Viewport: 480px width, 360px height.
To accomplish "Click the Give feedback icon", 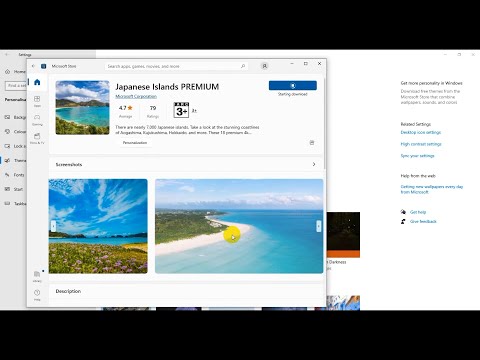I will click(403, 221).
